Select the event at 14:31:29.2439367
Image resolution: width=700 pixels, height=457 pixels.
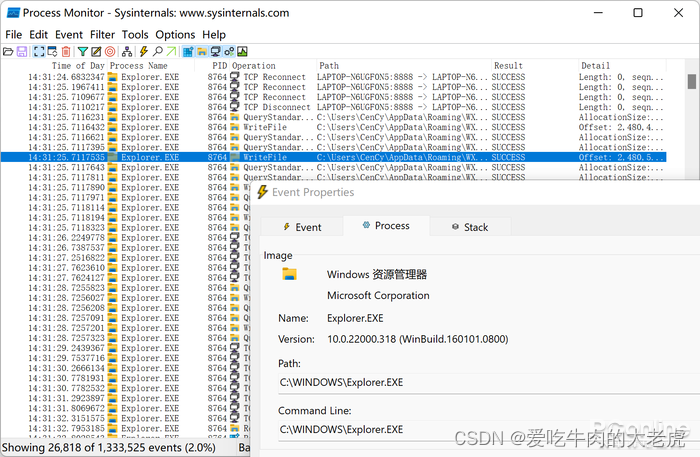[125, 348]
